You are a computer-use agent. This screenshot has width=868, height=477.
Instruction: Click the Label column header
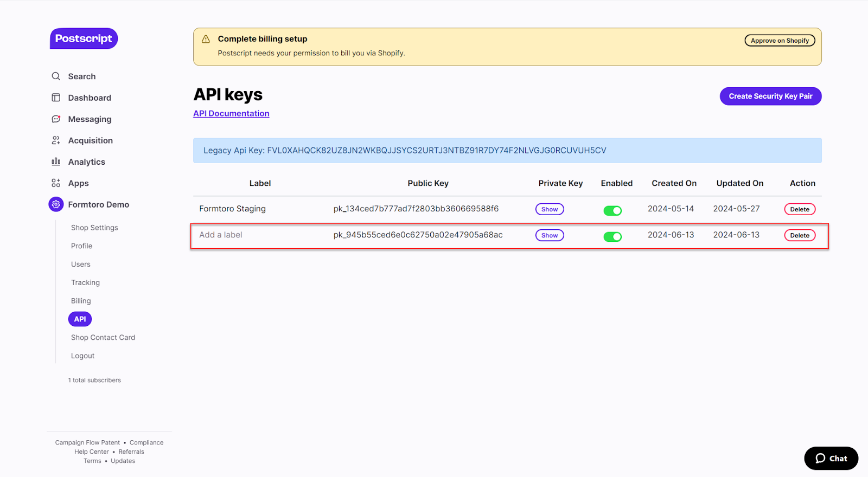click(x=260, y=183)
